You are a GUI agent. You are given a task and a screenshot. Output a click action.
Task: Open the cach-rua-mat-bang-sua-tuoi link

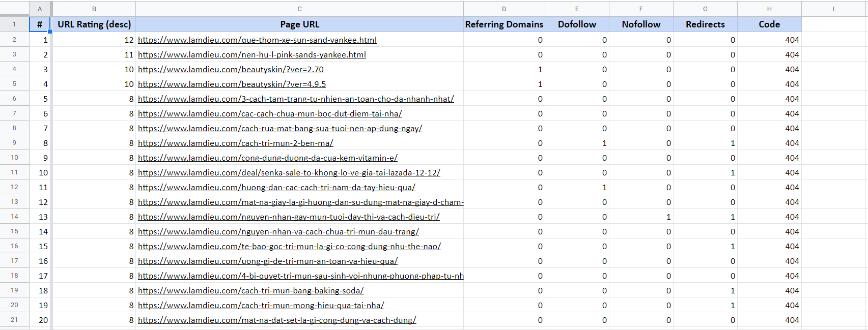pyautogui.click(x=280, y=128)
